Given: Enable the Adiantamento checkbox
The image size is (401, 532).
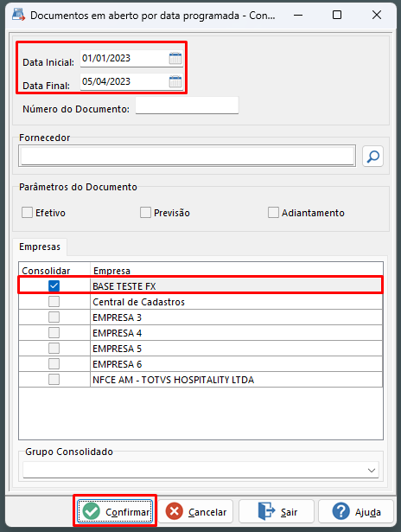Looking at the screenshot, I should [273, 213].
